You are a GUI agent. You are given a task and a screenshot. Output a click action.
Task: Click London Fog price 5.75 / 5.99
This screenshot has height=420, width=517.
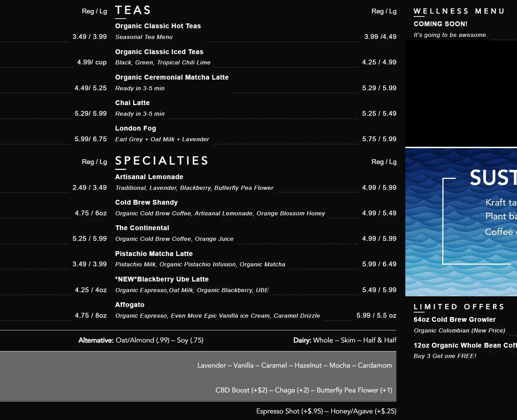pyautogui.click(x=379, y=139)
